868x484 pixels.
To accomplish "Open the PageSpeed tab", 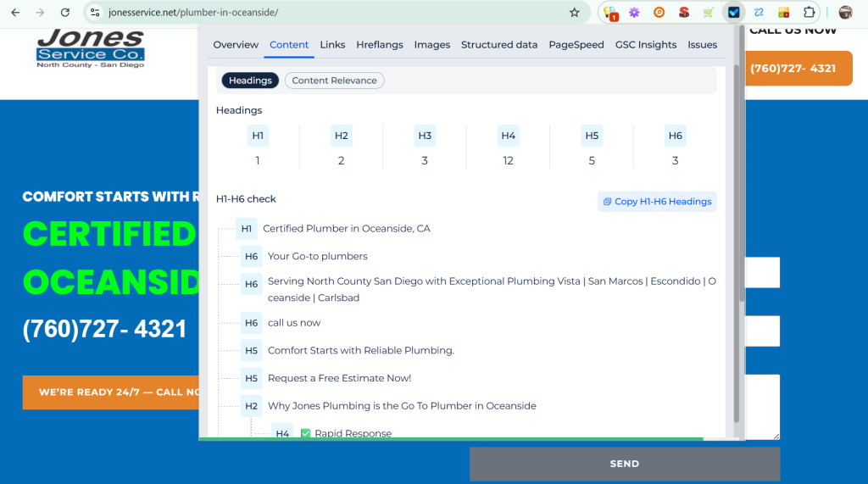I will (x=576, y=45).
